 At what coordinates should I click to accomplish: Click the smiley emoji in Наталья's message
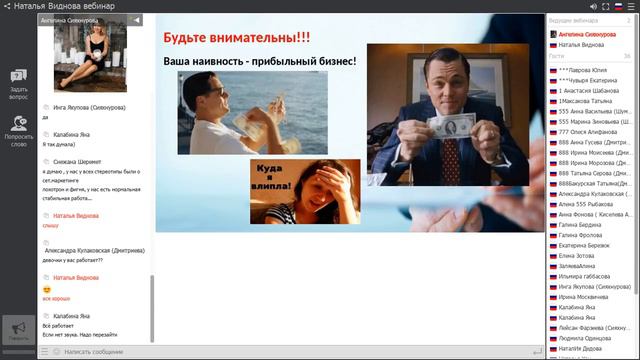coord(47,289)
